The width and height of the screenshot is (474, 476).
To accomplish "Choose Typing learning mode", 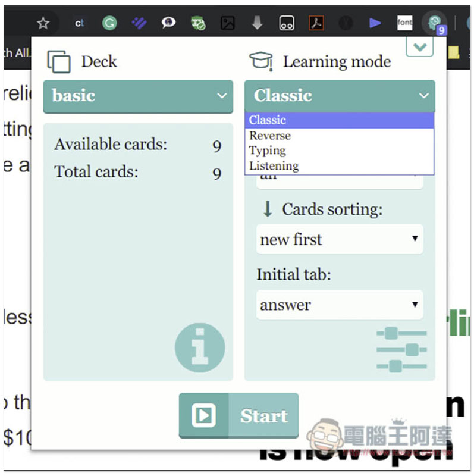I will point(340,151).
